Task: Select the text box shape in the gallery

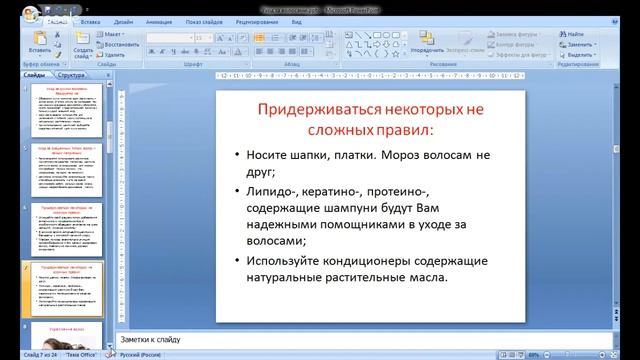Action: click(349, 35)
